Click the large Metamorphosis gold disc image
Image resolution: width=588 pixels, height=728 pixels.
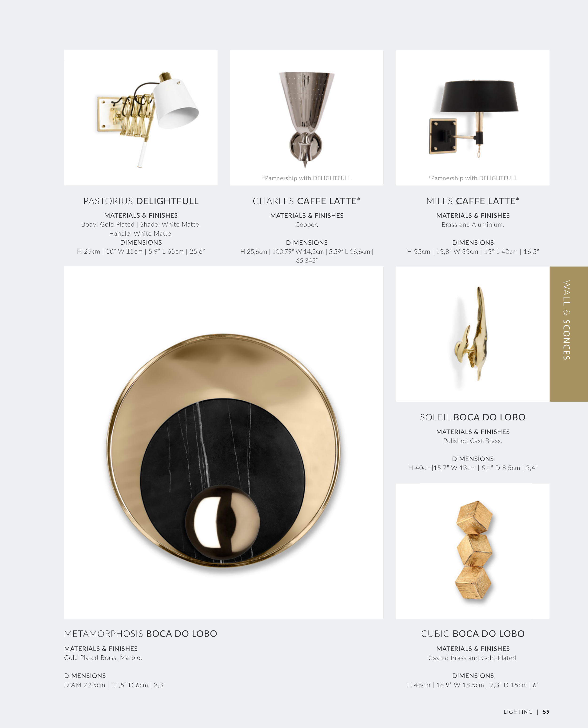223,442
